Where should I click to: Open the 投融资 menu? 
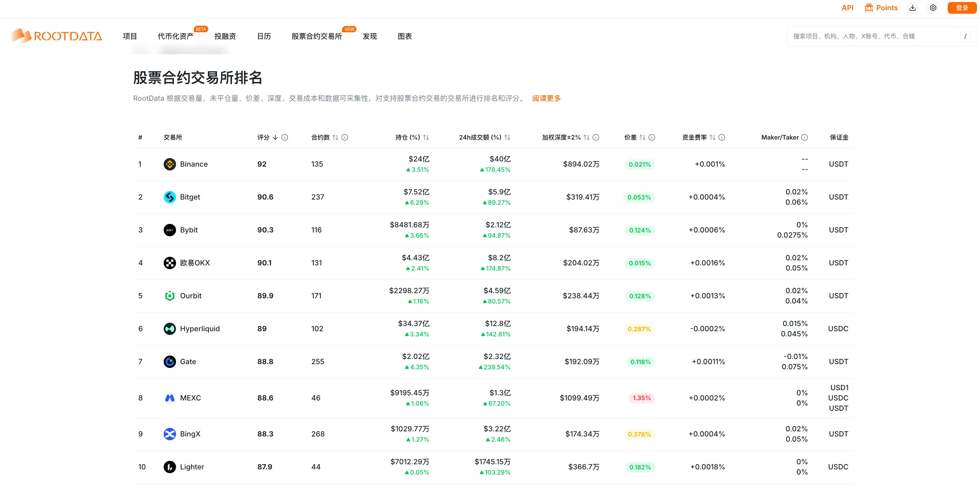[x=225, y=36]
